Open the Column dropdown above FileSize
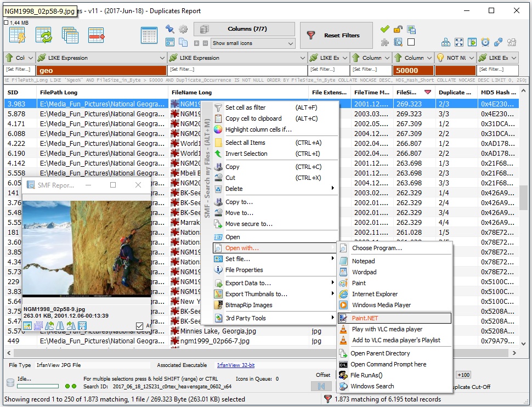Image resolution: width=532 pixels, height=407 pixels. (413, 58)
